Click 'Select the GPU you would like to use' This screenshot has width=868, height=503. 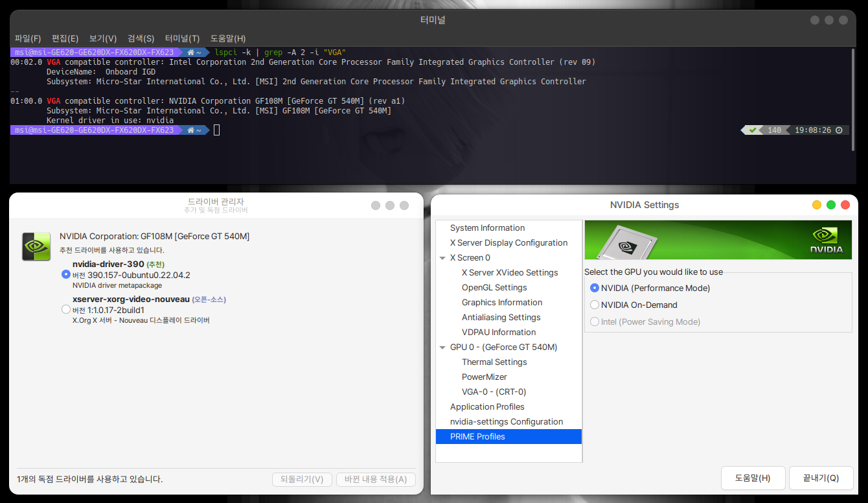654,272
